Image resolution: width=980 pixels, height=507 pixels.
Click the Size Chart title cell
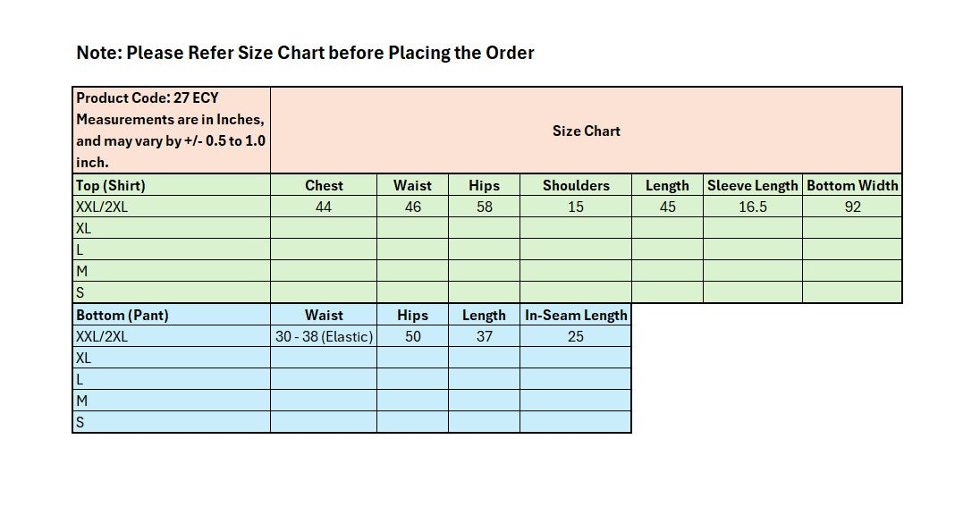586,131
